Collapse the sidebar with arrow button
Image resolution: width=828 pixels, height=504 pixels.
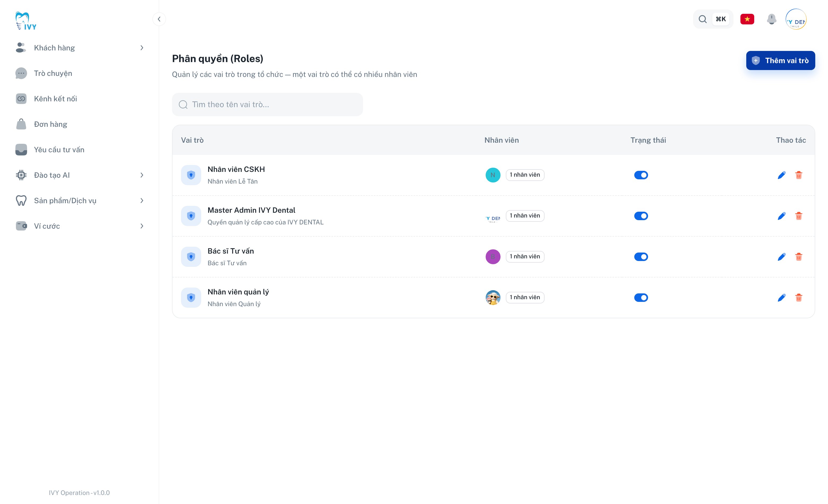tap(159, 19)
